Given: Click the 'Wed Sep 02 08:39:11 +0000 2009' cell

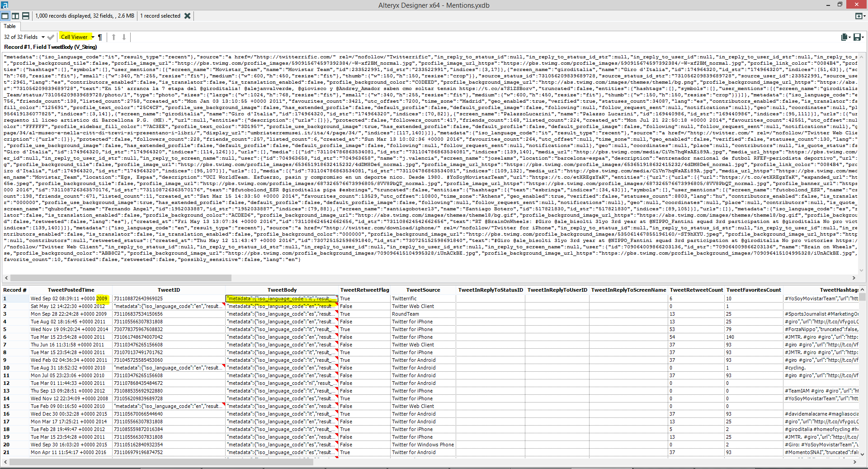Looking at the screenshot, I should pos(71,298).
